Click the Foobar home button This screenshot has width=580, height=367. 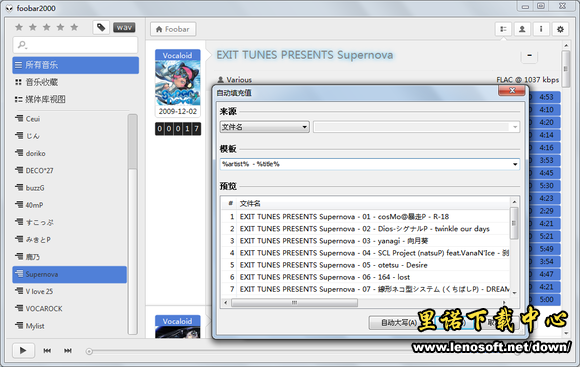point(173,29)
